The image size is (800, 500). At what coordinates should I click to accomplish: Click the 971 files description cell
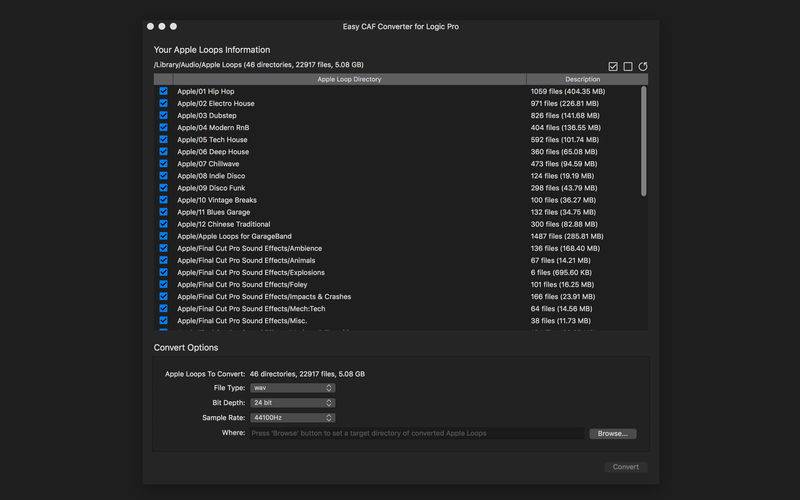click(564, 103)
